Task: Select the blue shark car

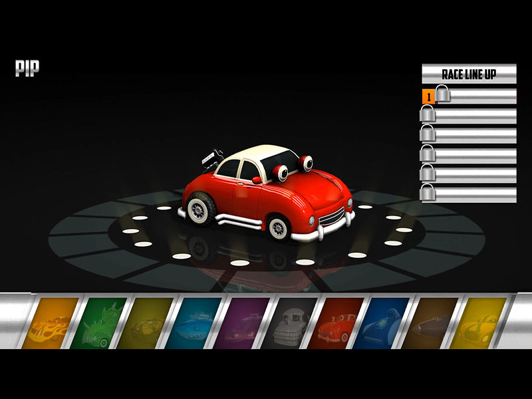Action: point(194,323)
